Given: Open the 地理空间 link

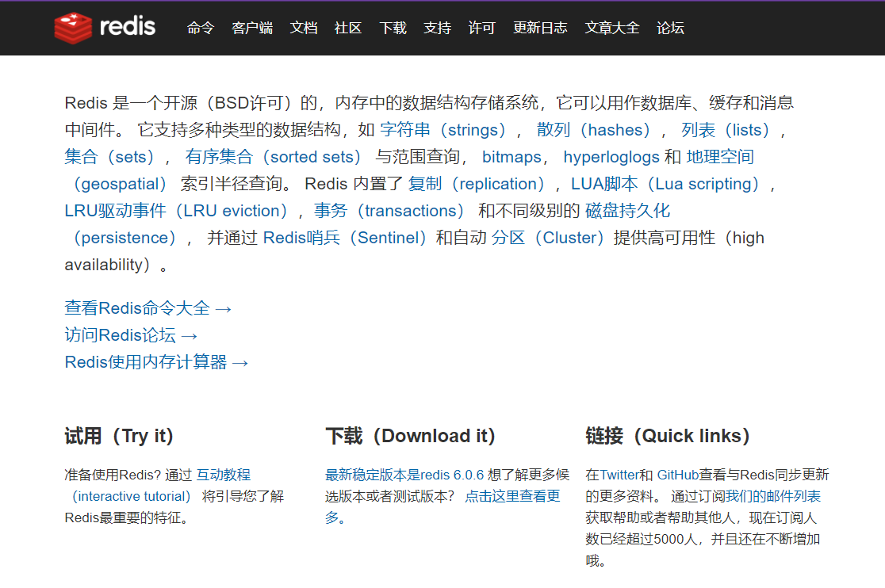Looking at the screenshot, I should 720,157.
